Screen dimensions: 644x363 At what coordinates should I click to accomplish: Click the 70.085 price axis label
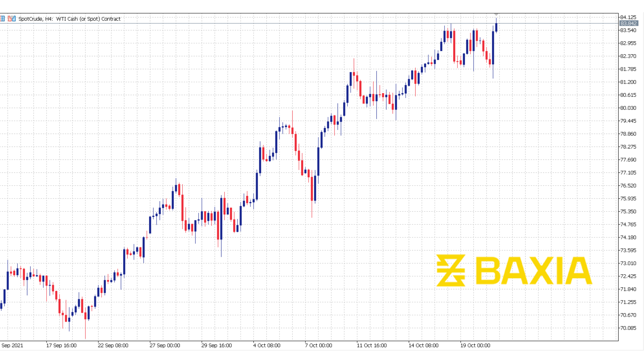(628, 328)
